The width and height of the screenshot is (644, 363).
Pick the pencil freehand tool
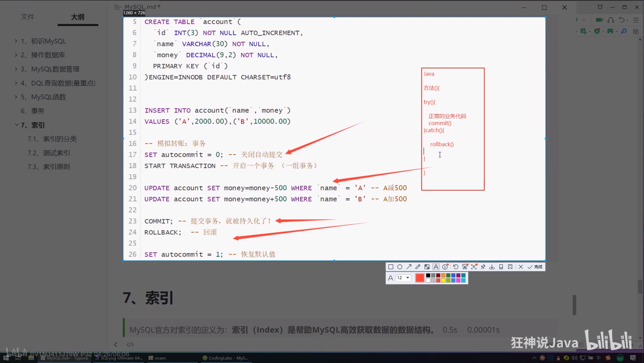tap(418, 267)
